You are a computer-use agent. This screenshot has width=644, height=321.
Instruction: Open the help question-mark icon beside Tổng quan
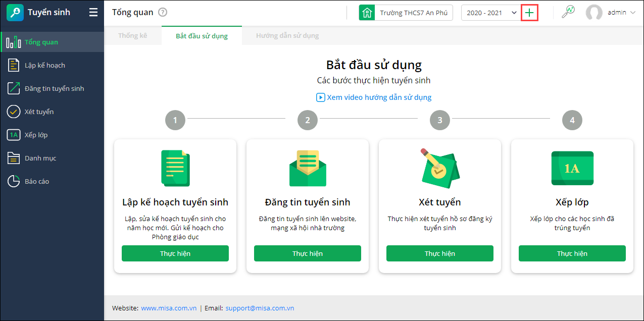(x=162, y=13)
